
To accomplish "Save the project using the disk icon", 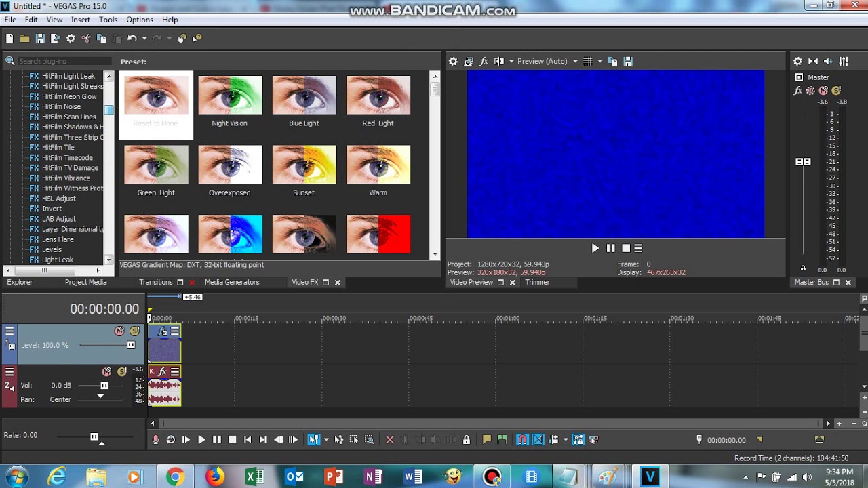I will click(x=40, y=39).
